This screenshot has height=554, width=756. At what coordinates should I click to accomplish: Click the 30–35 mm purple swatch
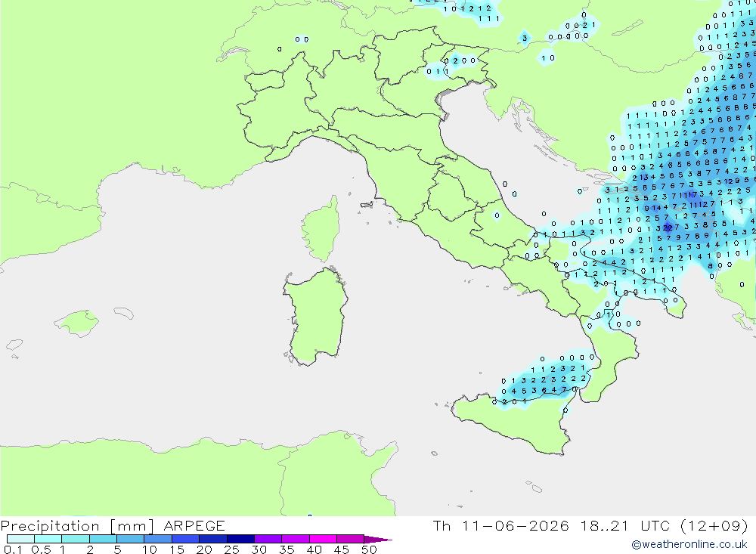pyautogui.click(x=268, y=539)
